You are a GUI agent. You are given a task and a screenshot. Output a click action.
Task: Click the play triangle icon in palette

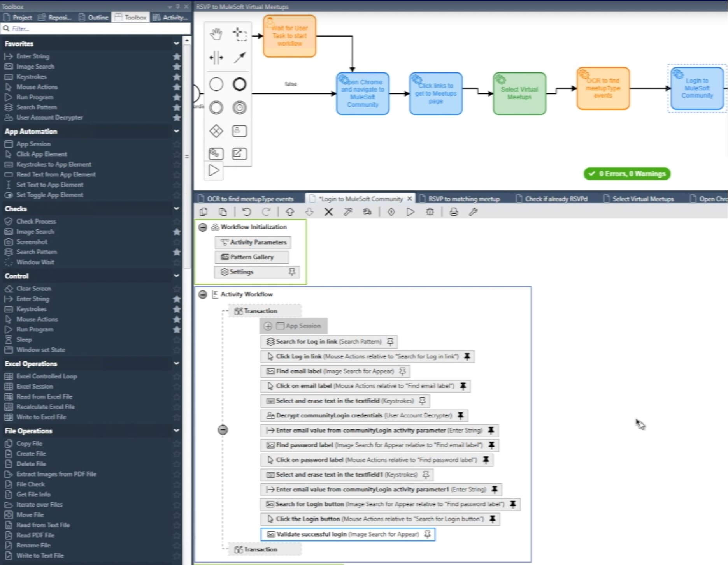pyautogui.click(x=214, y=171)
